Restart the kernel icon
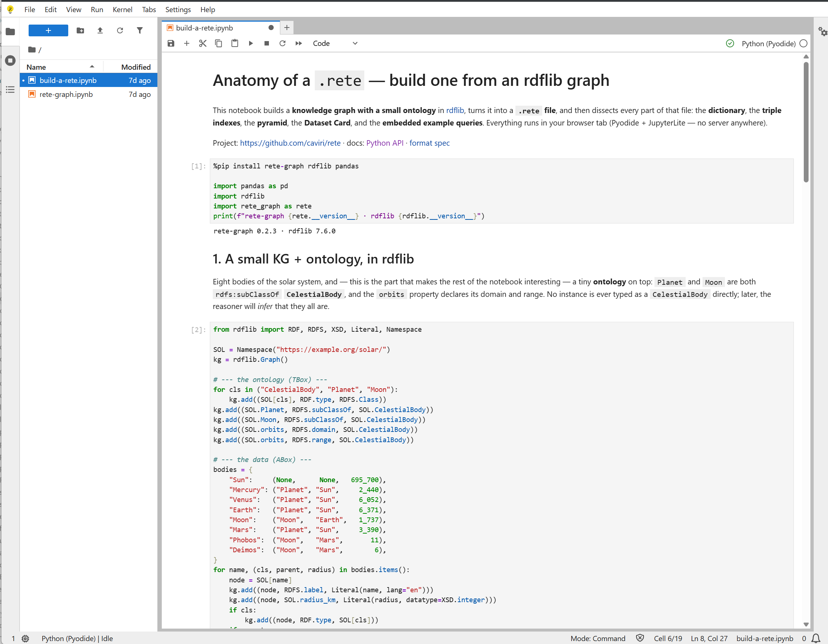Image resolution: width=828 pixels, height=644 pixels. pos(282,43)
